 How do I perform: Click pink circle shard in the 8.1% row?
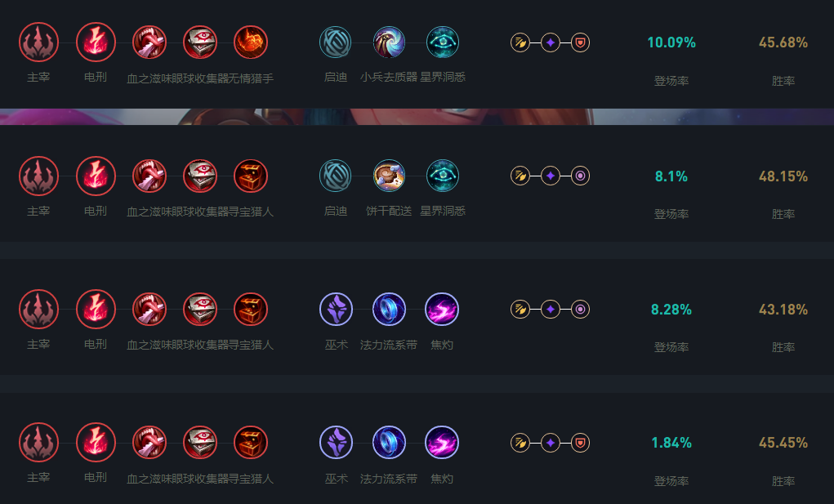tap(580, 176)
